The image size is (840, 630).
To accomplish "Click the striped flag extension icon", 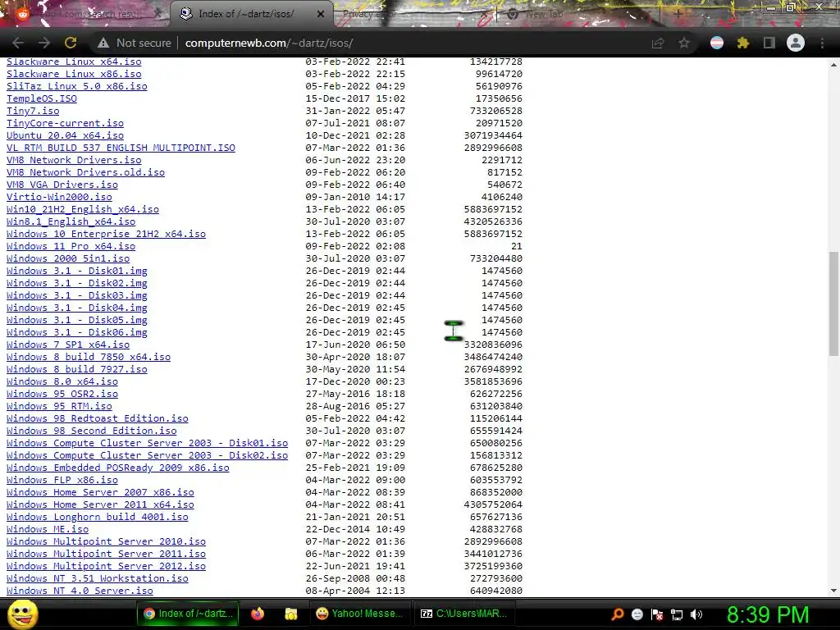I will (x=717, y=43).
